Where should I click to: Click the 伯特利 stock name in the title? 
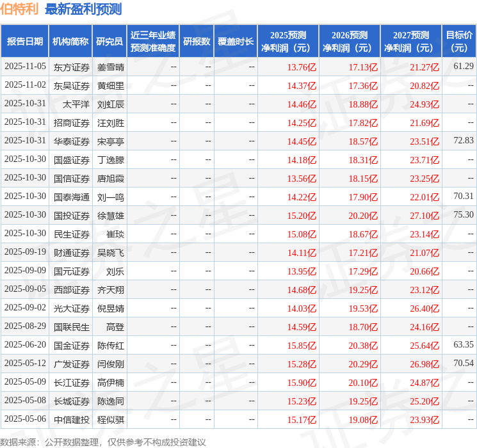pos(19,9)
